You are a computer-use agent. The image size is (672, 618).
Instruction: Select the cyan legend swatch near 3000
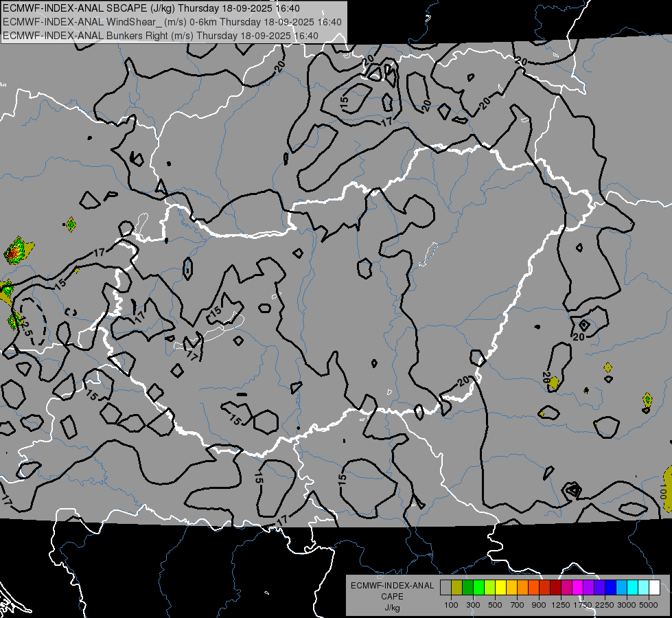pyautogui.click(x=632, y=588)
